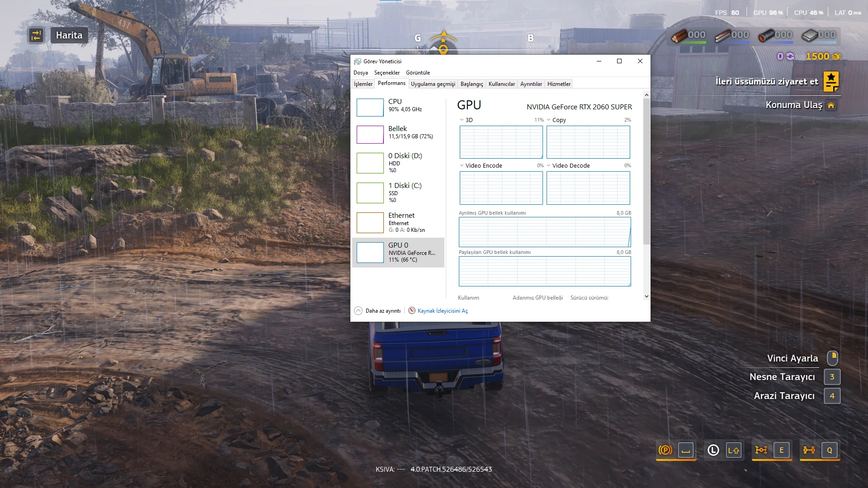Collapse details with the Daha az ayrıntı arrow
Viewport: 868px width, 488px height.
359,310
